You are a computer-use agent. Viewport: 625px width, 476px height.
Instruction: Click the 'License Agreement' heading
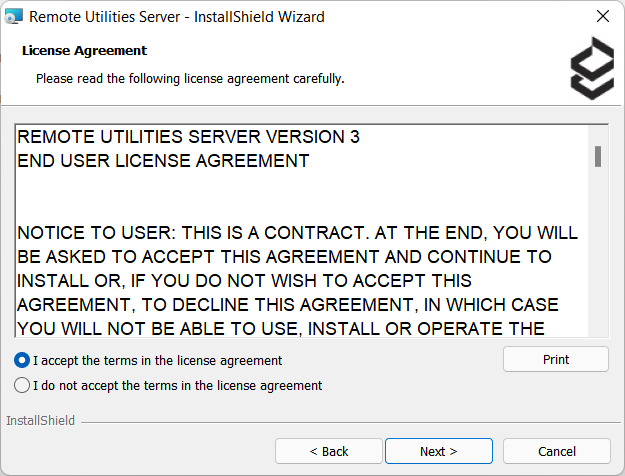84,50
